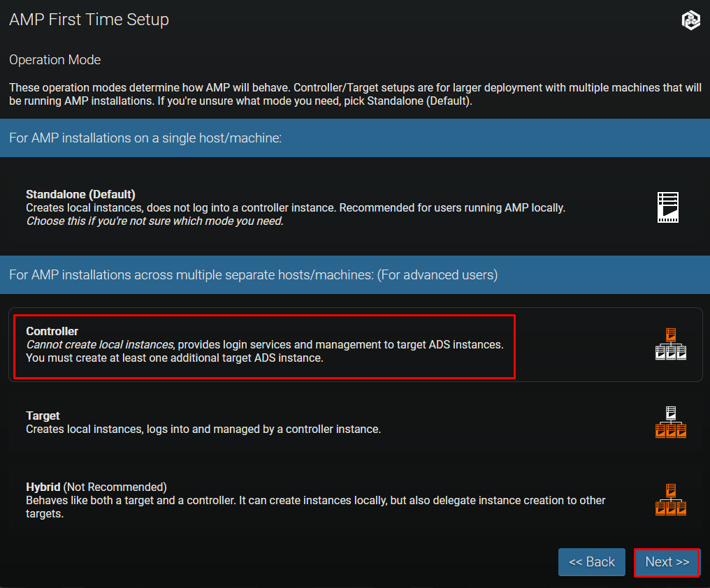Click 'Creates local instances, does not log into' text
Viewport: 710px width, 588px height.
[140, 207]
